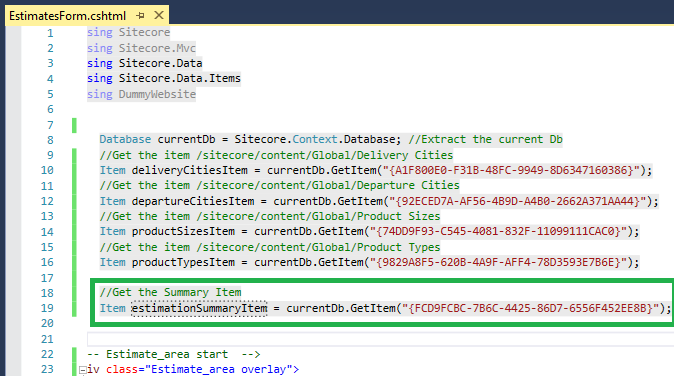Click 'departureCitiesItem' variable

coord(193,201)
